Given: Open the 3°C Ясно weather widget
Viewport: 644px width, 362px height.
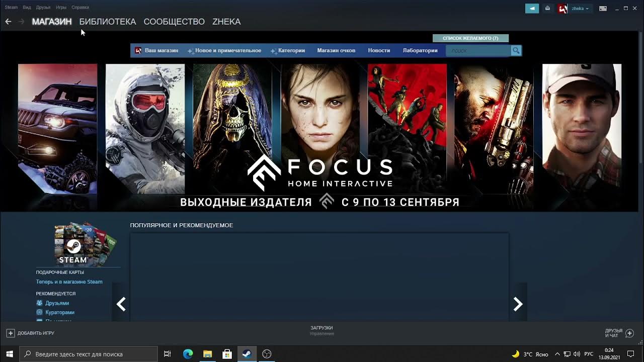Looking at the screenshot, I should click(530, 354).
